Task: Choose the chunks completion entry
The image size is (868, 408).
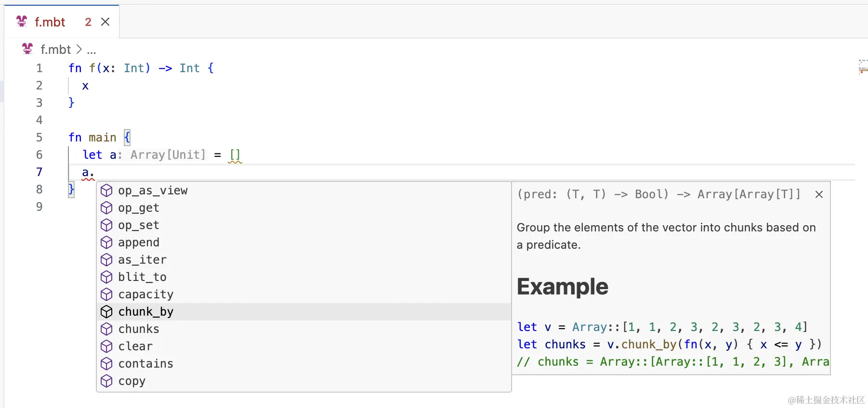Action: [139, 329]
